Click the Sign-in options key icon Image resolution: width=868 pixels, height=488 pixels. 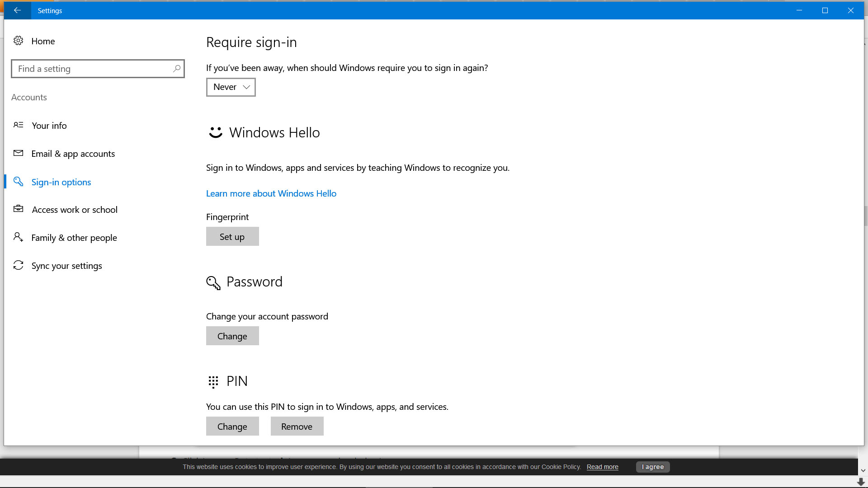(x=18, y=182)
